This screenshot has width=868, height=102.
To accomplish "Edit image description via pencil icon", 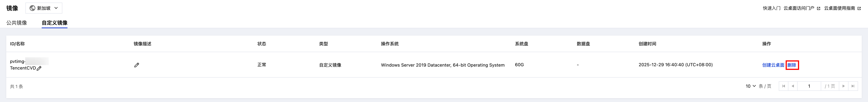I will [x=136, y=65].
